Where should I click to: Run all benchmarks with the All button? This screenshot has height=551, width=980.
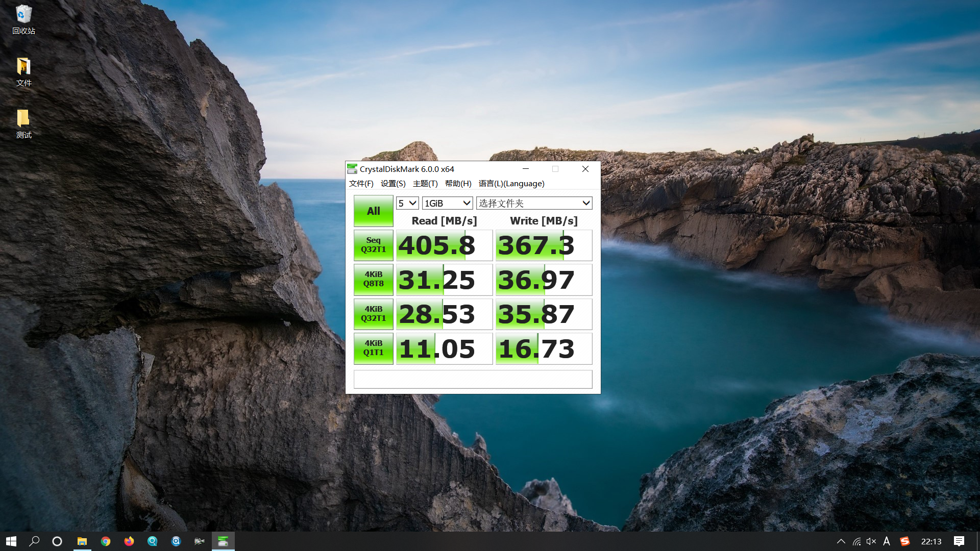point(373,211)
